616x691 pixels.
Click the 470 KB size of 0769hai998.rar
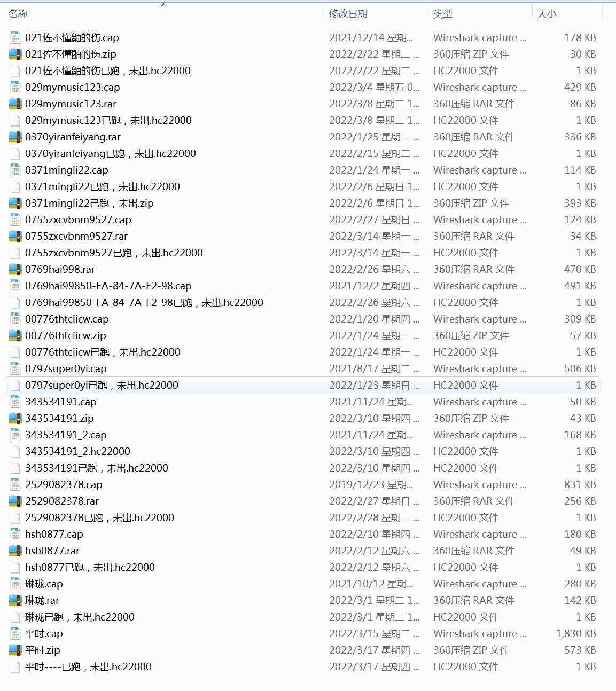580,269
